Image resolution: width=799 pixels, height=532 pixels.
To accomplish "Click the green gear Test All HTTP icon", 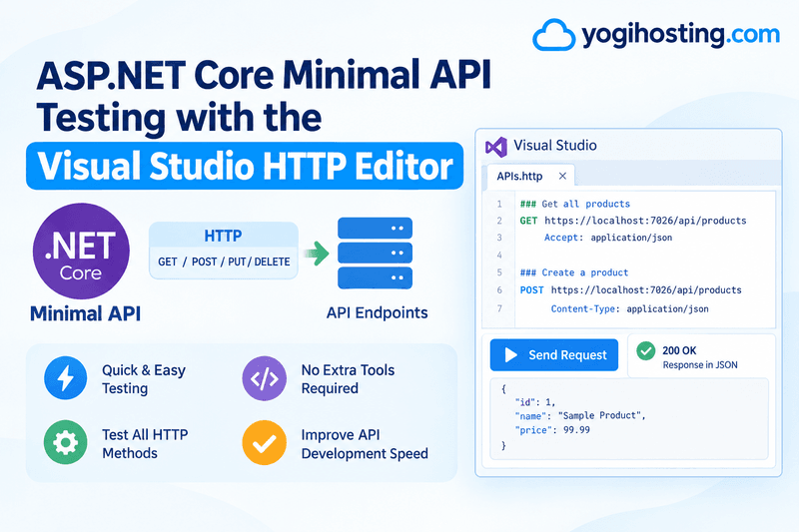I will (x=65, y=442).
